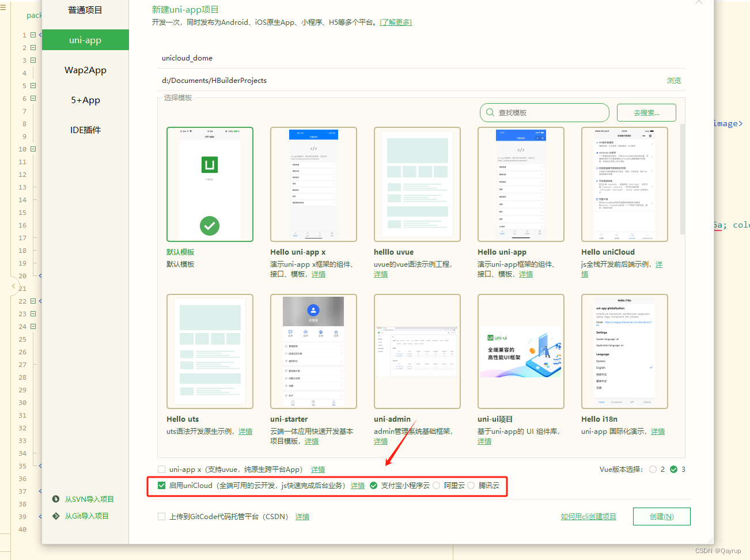Collapse the code fold at line 1

coord(33,35)
